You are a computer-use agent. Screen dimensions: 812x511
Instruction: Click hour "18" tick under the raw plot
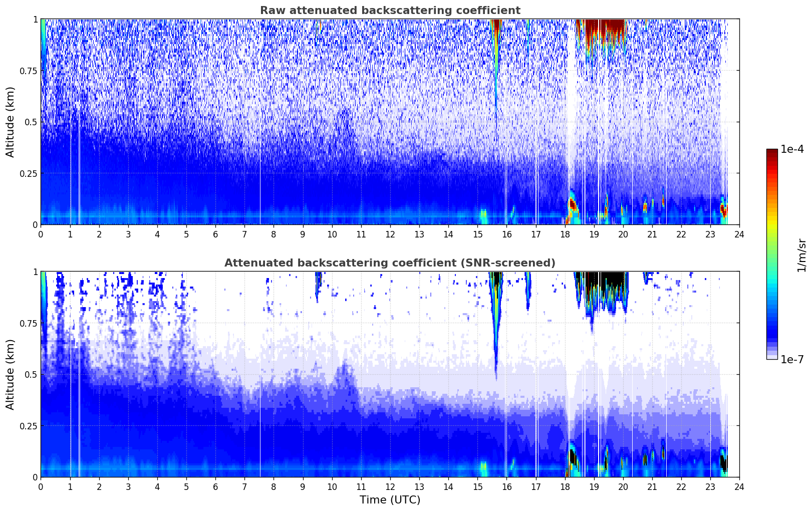tap(565, 234)
